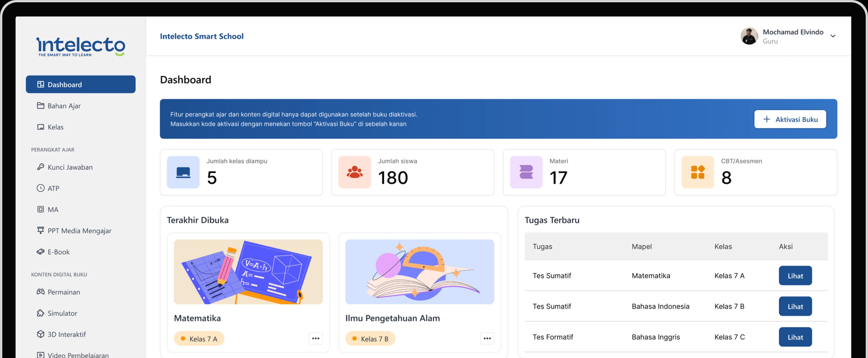Click the Kunci Jawaban key icon
Screen dimensions: 868x358
(40, 167)
